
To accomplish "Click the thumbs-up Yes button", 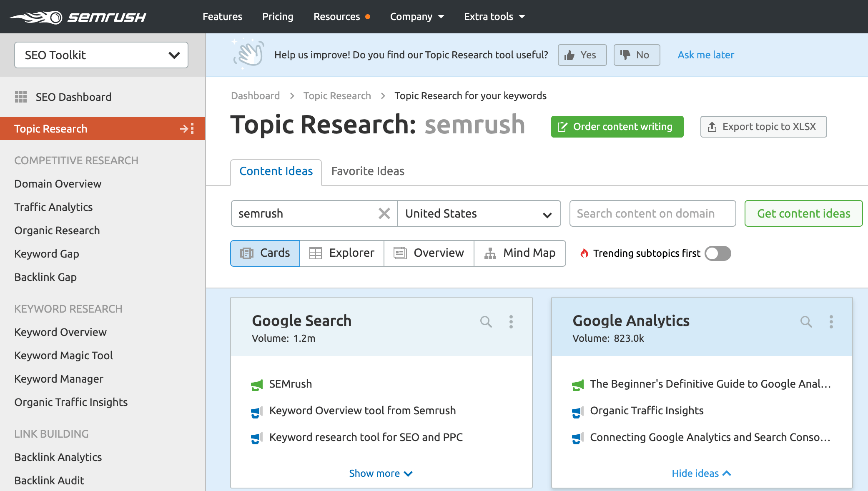I will coord(582,55).
